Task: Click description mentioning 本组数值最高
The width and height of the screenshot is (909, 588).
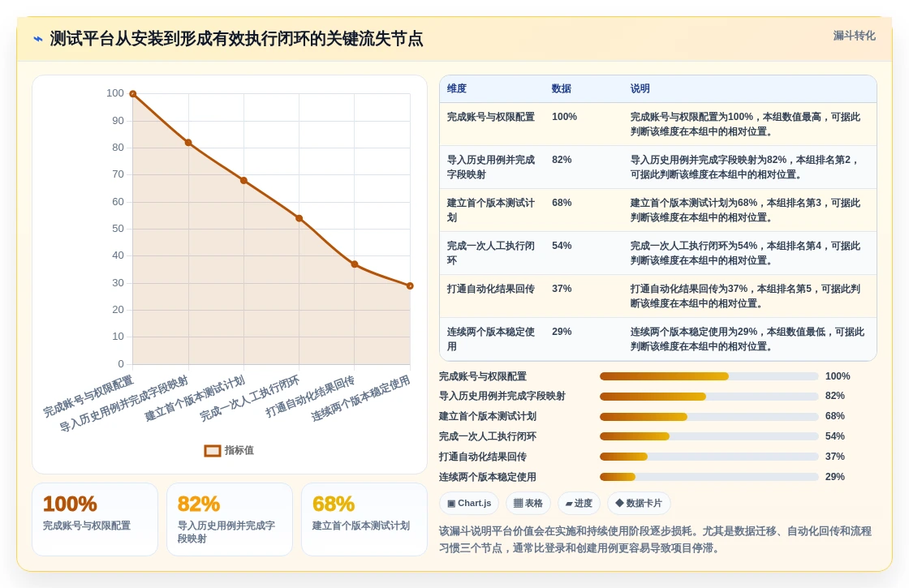Action: click(746, 124)
